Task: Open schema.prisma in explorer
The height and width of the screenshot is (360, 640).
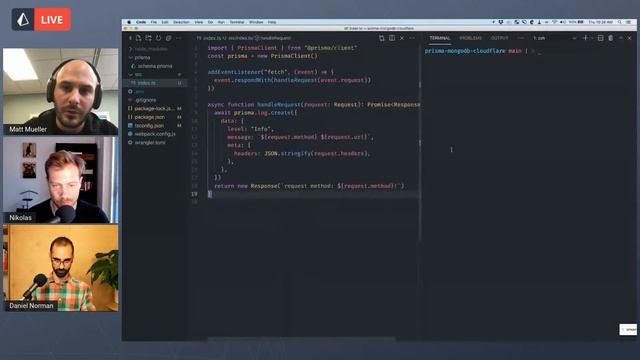Action: (x=155, y=66)
